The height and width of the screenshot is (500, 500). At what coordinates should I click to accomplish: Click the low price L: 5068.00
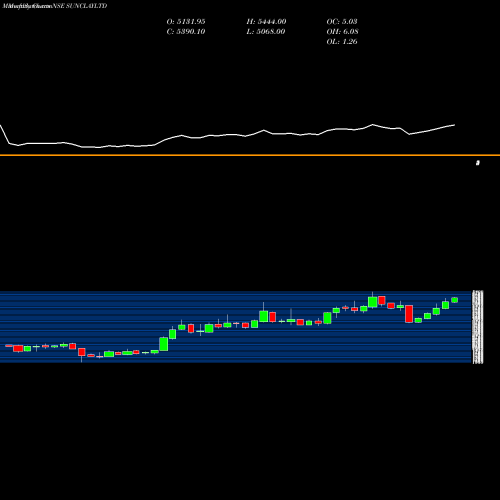click(266, 31)
